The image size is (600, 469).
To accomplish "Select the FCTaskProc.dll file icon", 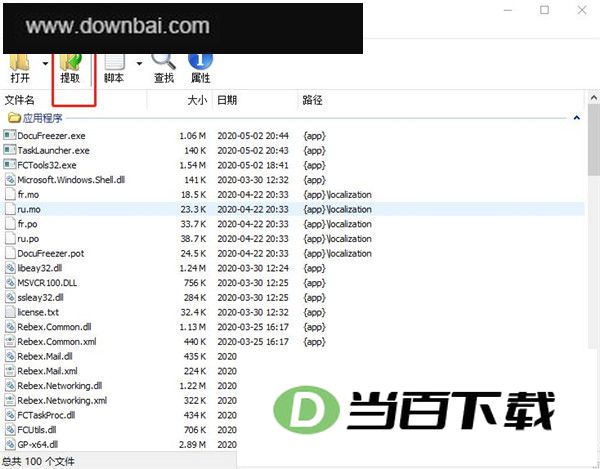I will 10,415.
